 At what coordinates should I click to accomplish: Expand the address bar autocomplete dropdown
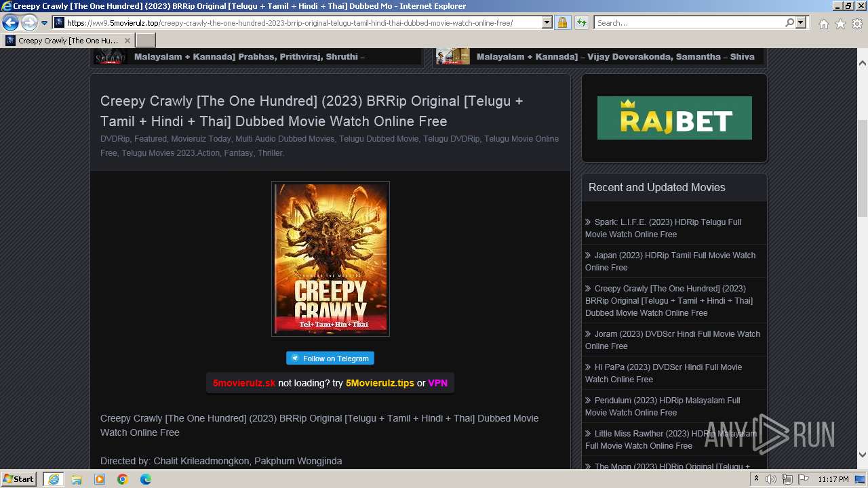pyautogui.click(x=547, y=23)
